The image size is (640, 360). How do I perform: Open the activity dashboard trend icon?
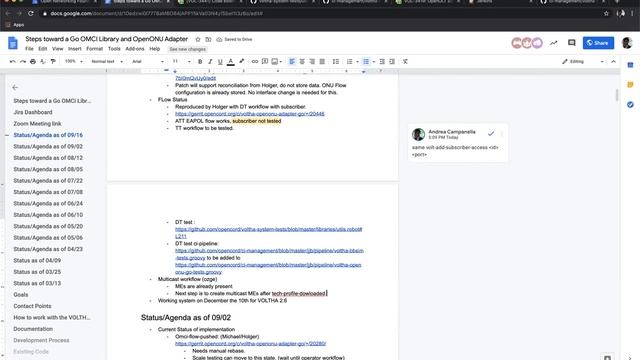[553, 43]
